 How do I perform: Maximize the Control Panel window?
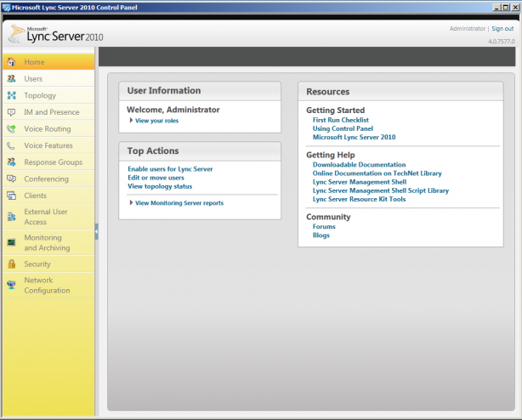[506, 8]
